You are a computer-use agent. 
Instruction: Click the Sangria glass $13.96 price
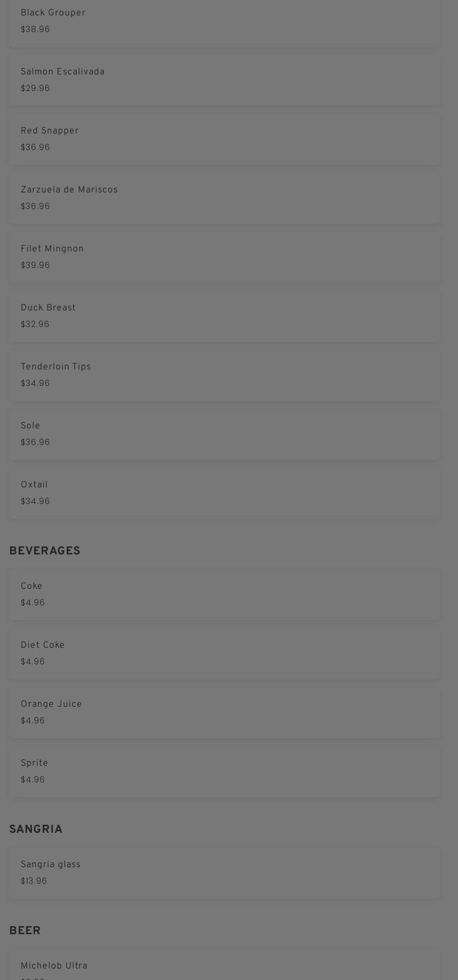coord(34,881)
